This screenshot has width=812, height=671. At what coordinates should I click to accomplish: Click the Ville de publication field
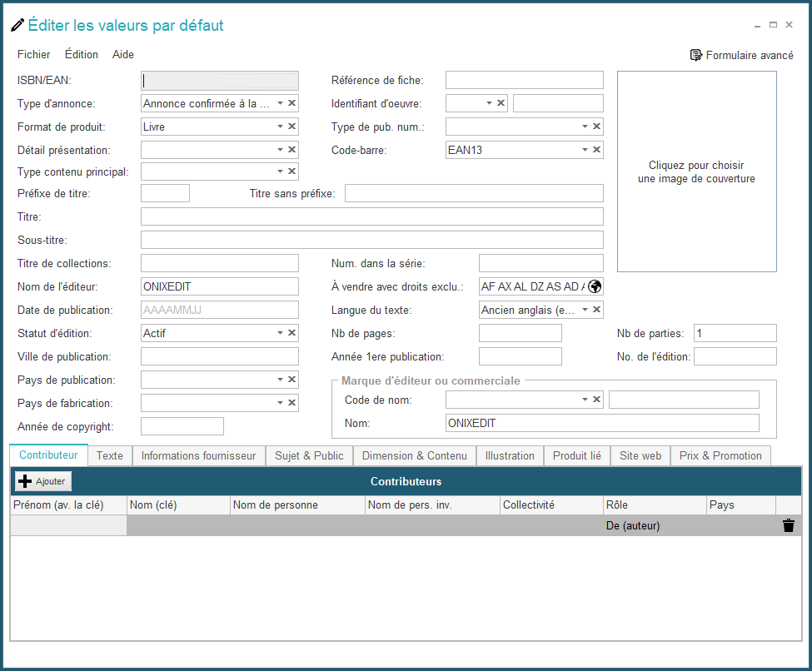pyautogui.click(x=220, y=356)
